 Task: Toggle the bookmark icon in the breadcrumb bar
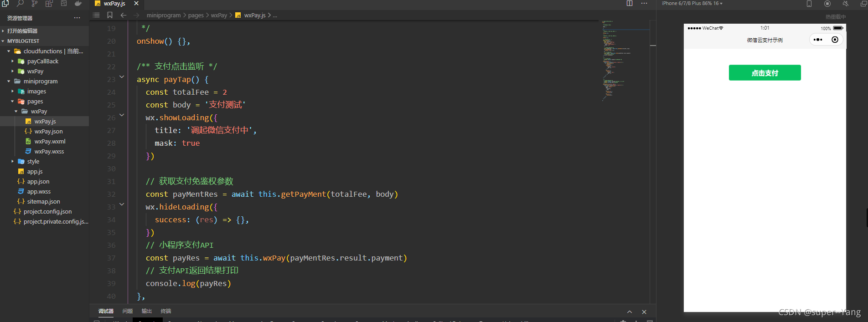tap(110, 15)
